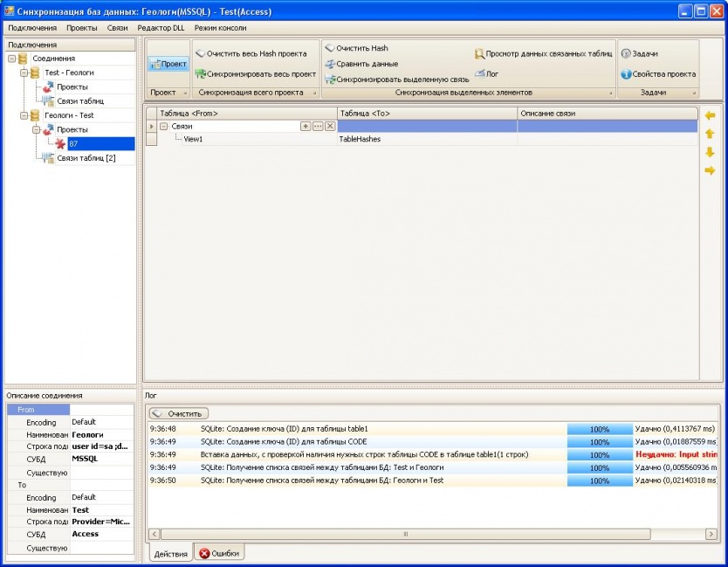Run 'Синхронизировать весь проект'
Image resolution: width=728 pixels, height=567 pixels.
(255, 74)
